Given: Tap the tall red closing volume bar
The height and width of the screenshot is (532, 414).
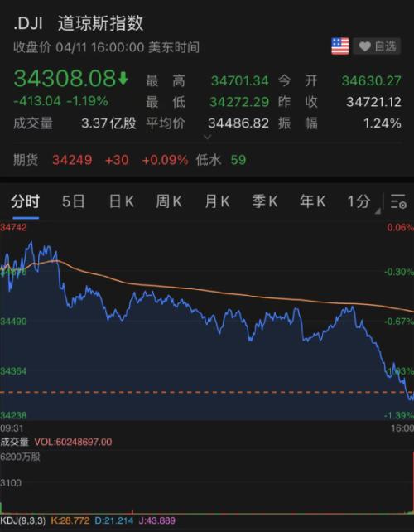Looking at the screenshot, I should (413, 483).
